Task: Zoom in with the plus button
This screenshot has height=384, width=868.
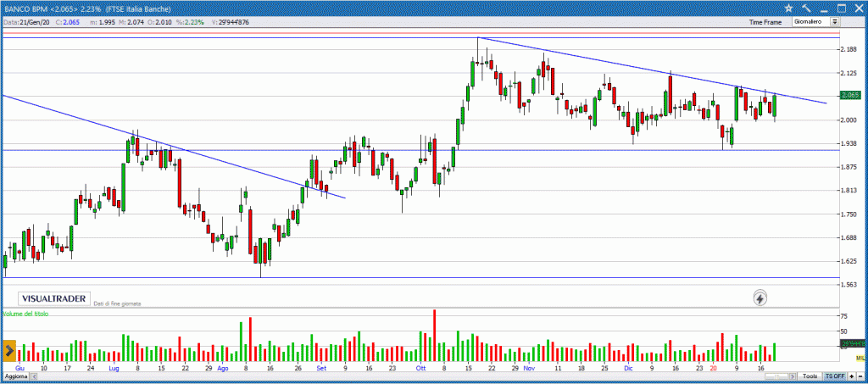Action: [x=851, y=376]
